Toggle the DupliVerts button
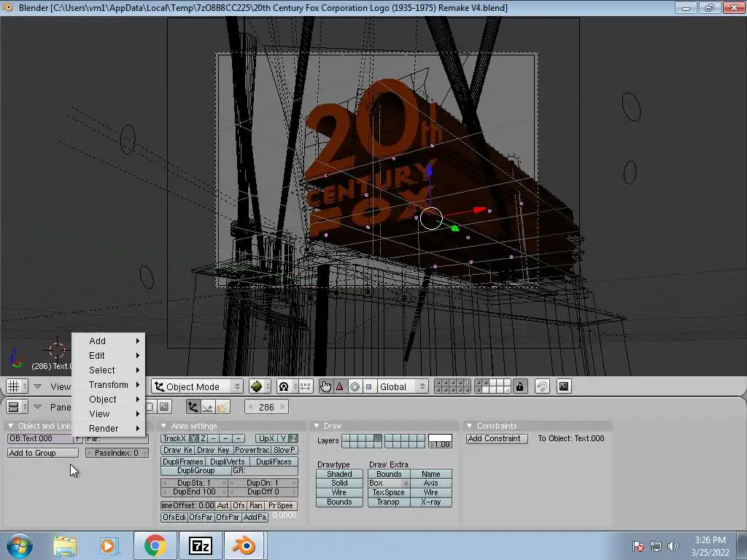This screenshot has height=560, width=747. [x=228, y=462]
